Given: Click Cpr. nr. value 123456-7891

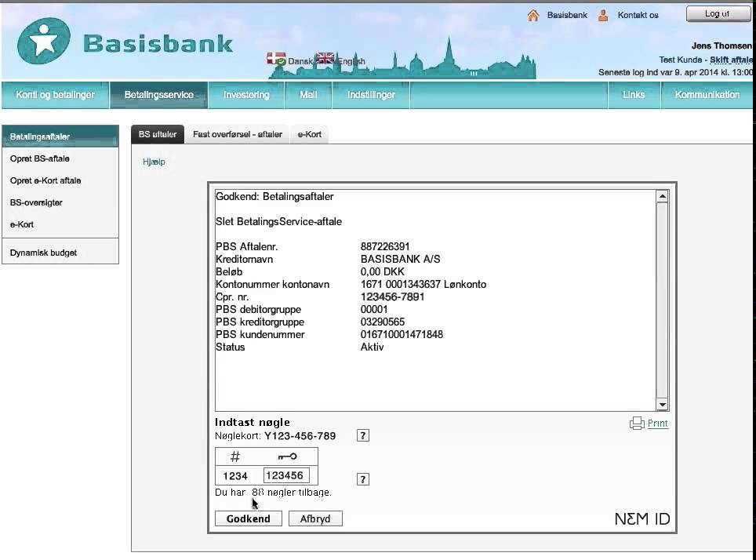Looking at the screenshot, I should tap(392, 296).
